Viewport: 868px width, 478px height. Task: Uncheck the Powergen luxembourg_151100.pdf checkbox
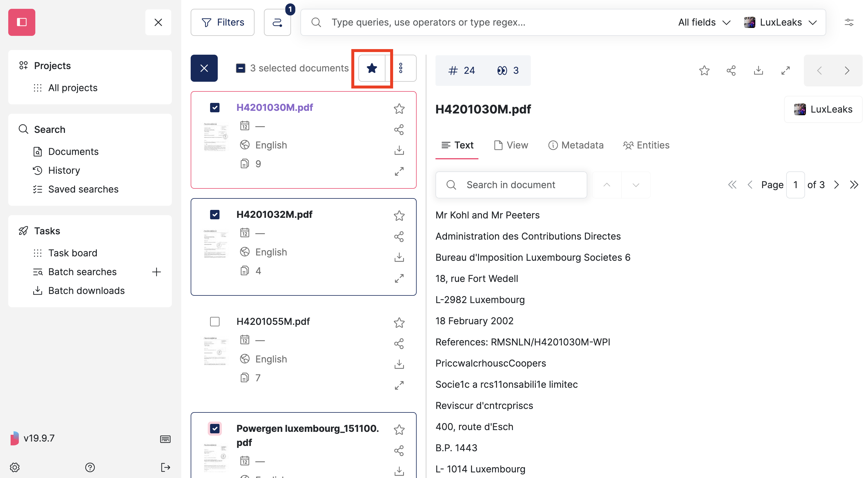point(214,429)
